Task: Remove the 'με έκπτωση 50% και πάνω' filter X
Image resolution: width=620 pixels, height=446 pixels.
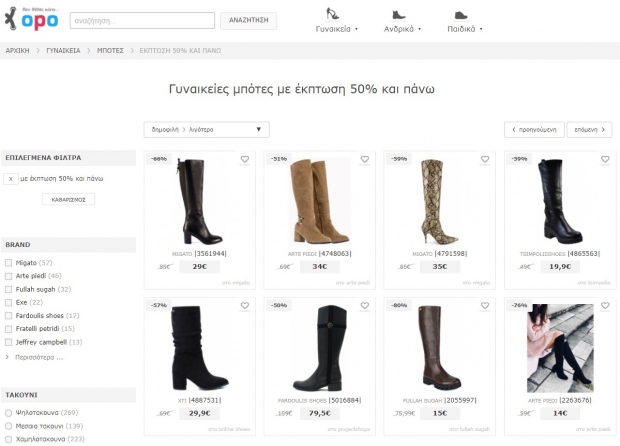Action: [x=11, y=179]
